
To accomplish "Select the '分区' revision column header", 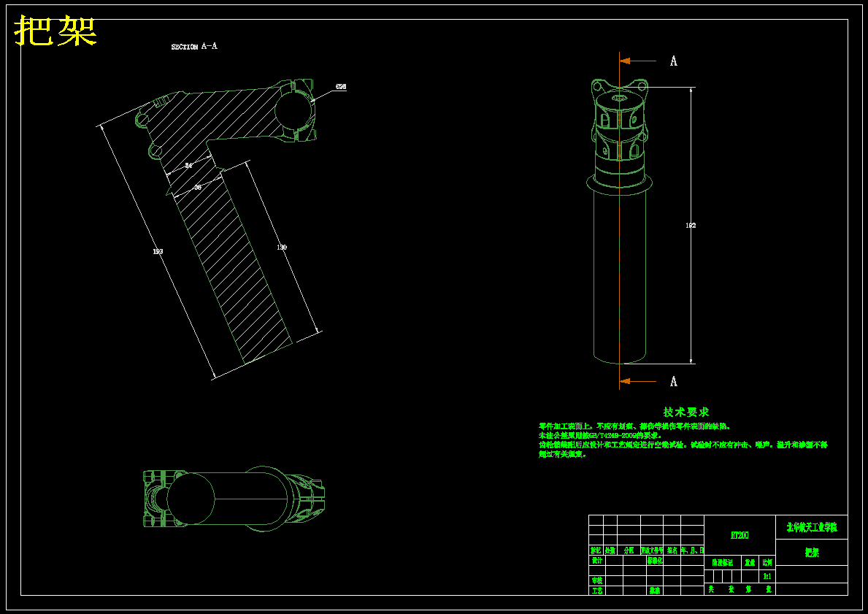I will click(x=629, y=550).
